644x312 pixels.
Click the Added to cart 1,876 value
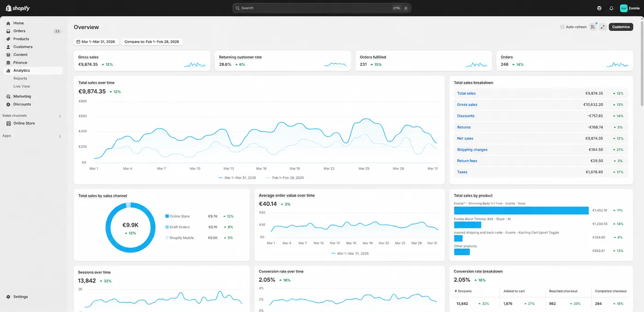tap(508, 304)
